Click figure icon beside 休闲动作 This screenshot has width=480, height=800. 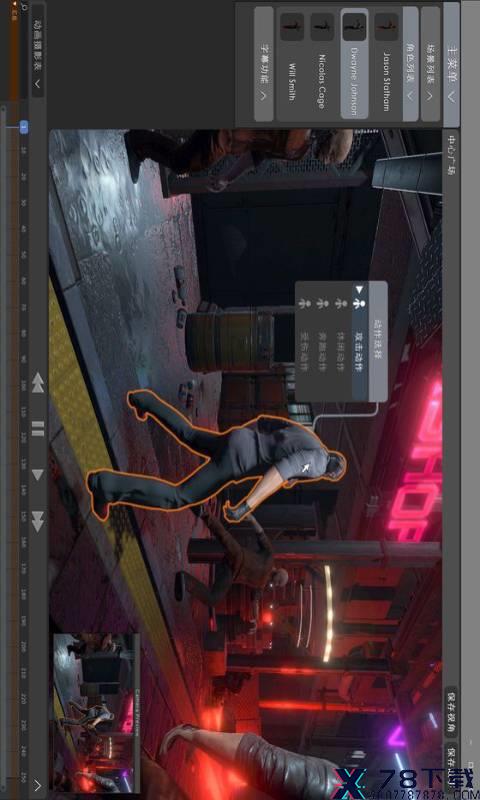(341, 304)
